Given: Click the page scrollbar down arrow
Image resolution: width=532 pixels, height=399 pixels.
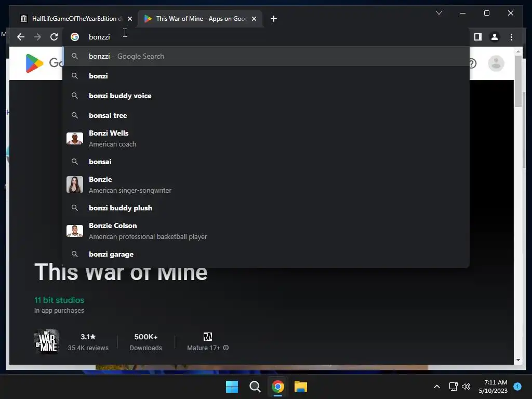Looking at the screenshot, I should click(x=518, y=360).
